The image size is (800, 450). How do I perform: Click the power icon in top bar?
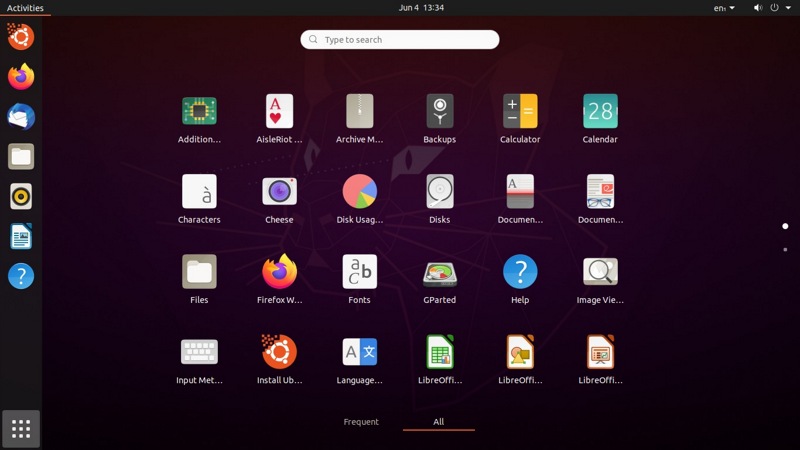coord(774,8)
